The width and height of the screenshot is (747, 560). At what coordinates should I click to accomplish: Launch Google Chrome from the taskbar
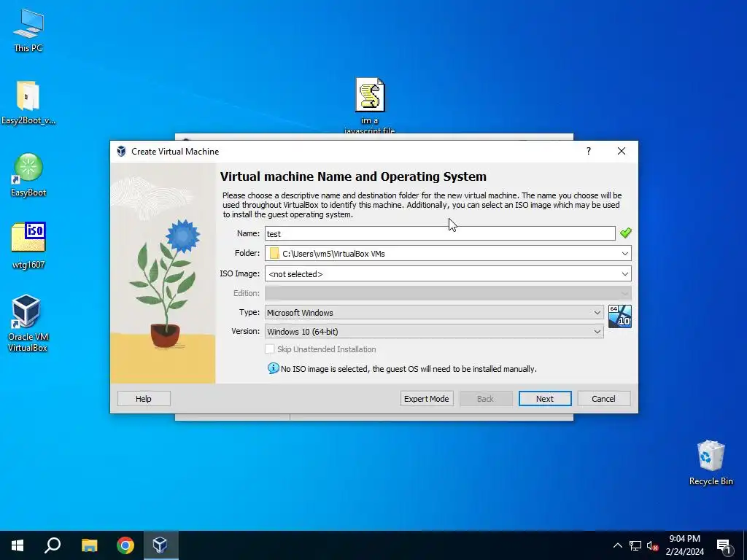[x=125, y=545]
